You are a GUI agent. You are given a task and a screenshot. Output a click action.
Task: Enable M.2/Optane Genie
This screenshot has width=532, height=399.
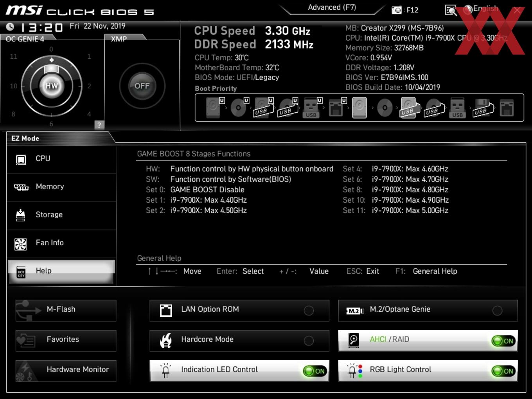pyautogui.click(x=497, y=311)
